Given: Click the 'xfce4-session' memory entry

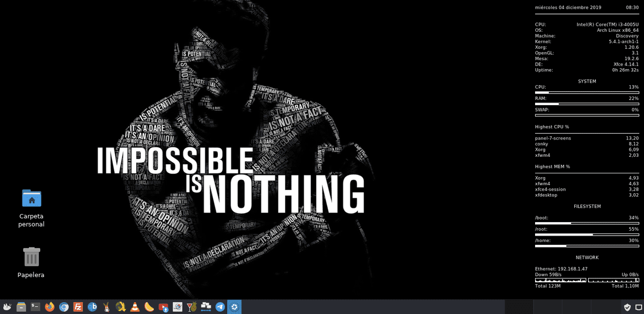Looking at the screenshot, I should tap(550, 189).
